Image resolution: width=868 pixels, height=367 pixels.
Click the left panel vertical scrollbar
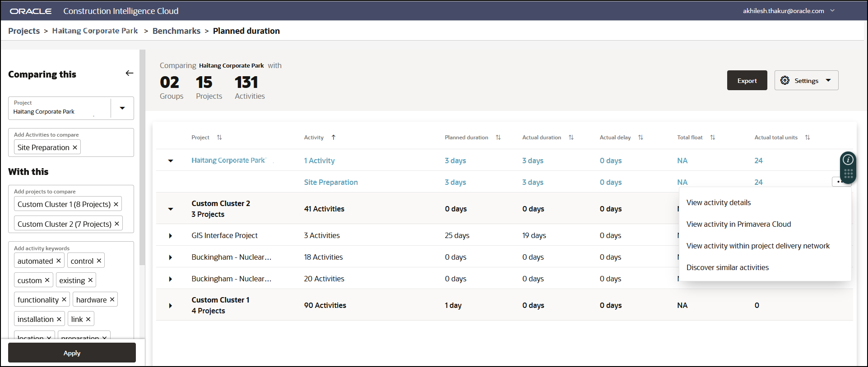tap(142, 158)
